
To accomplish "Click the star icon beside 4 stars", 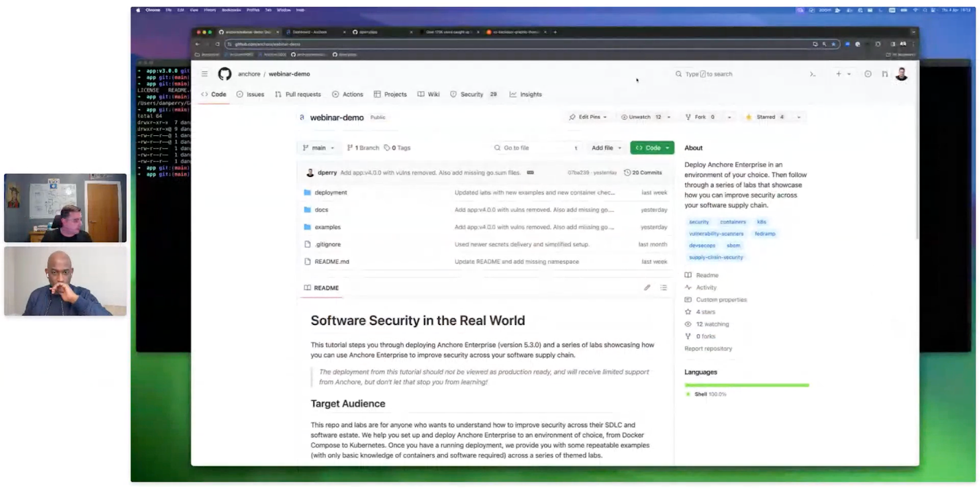I will click(688, 312).
